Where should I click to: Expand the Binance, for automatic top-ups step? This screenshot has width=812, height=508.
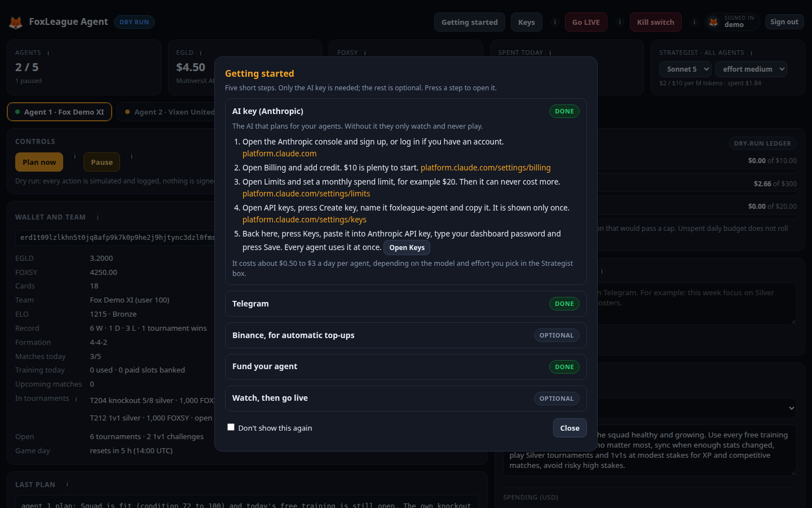coord(406,335)
